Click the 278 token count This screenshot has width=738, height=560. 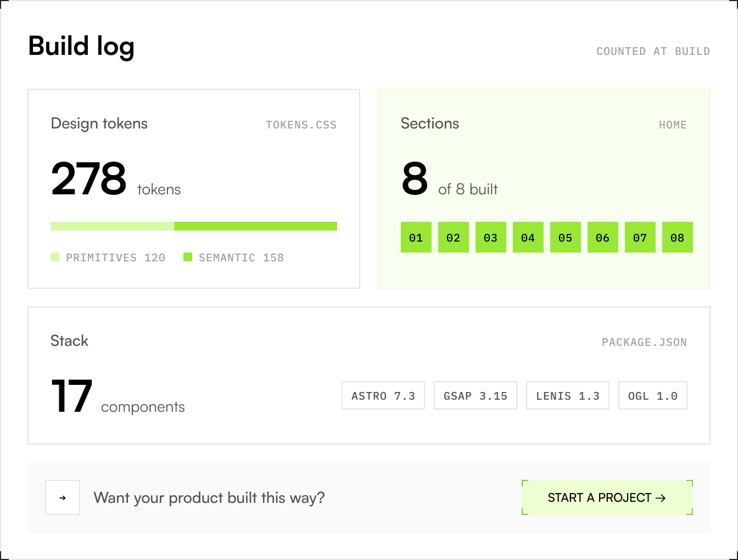[89, 178]
